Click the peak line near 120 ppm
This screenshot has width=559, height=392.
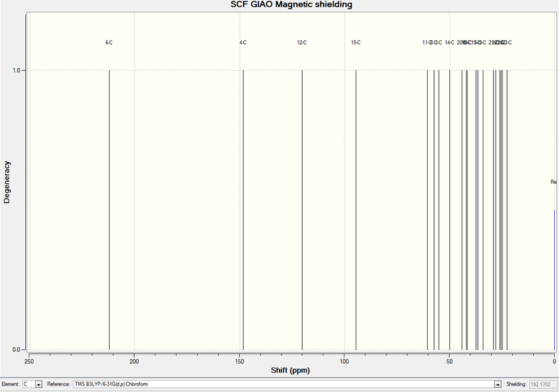pos(303,210)
